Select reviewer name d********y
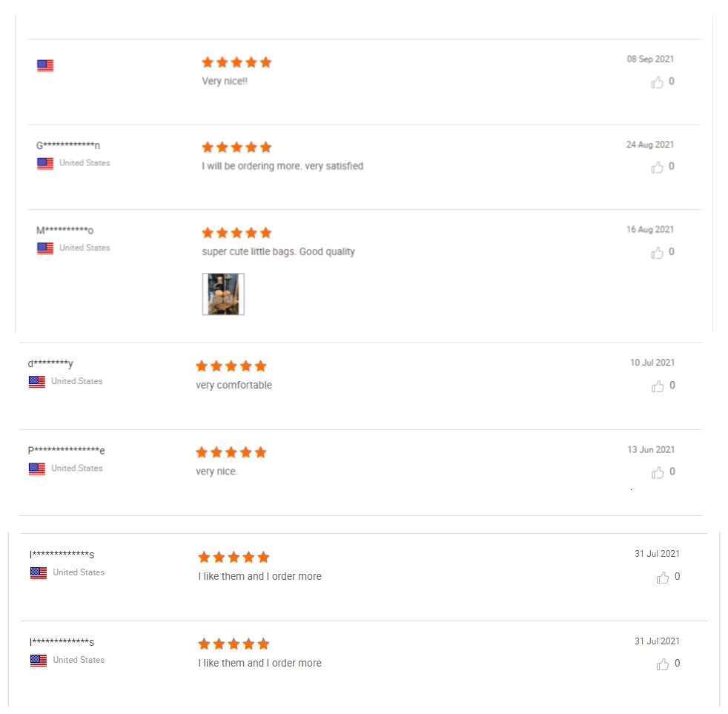 coord(50,363)
